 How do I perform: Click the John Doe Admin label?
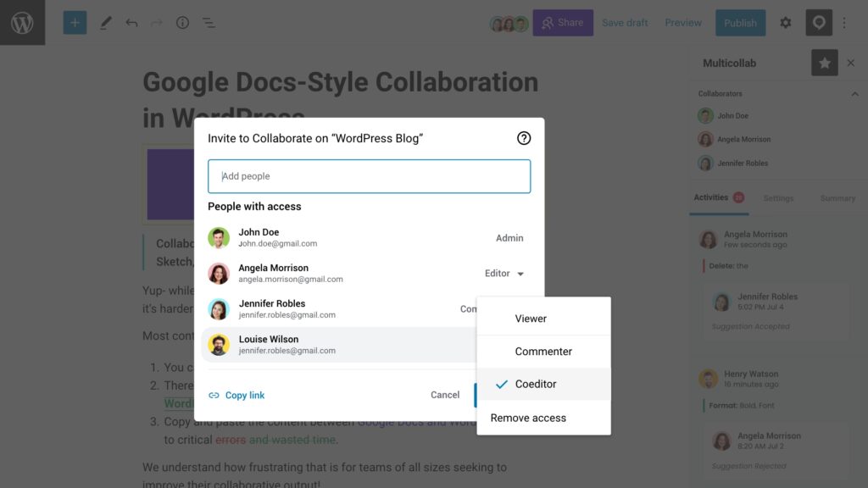click(509, 238)
